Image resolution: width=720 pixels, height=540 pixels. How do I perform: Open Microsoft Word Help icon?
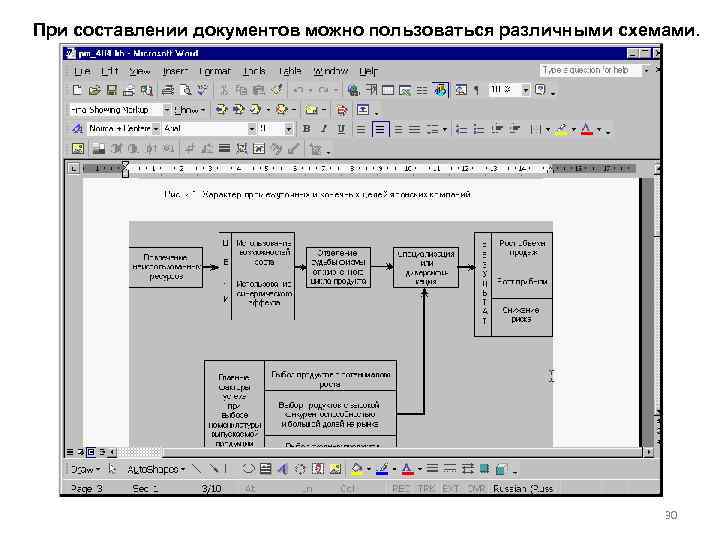click(x=541, y=90)
